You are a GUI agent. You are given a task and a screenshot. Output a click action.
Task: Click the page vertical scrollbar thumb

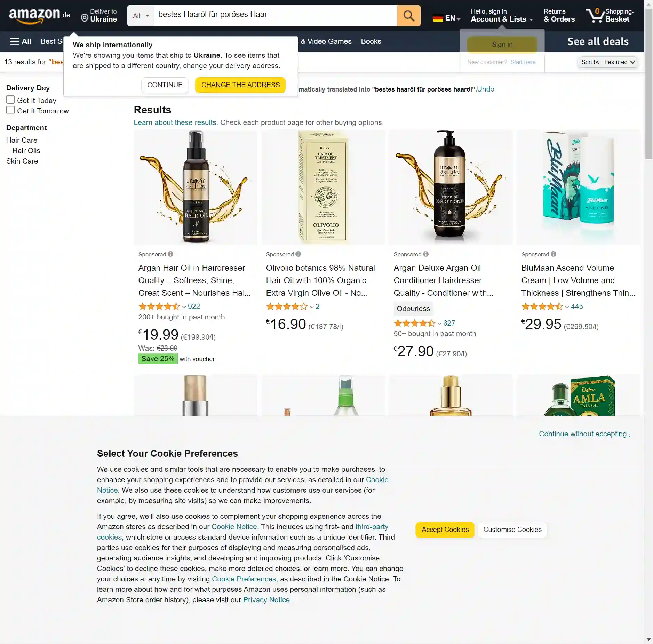tap(648, 84)
